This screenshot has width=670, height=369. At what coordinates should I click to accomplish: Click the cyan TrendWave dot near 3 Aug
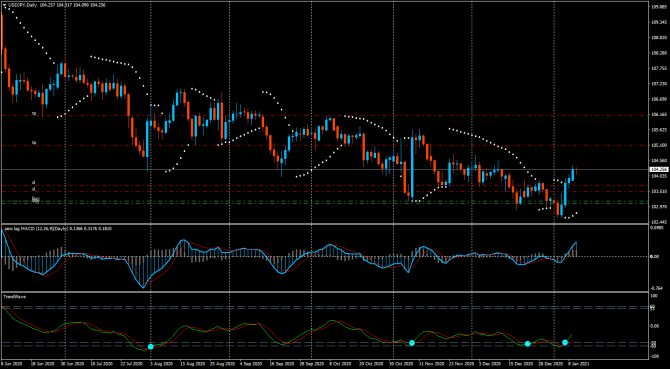(x=150, y=346)
